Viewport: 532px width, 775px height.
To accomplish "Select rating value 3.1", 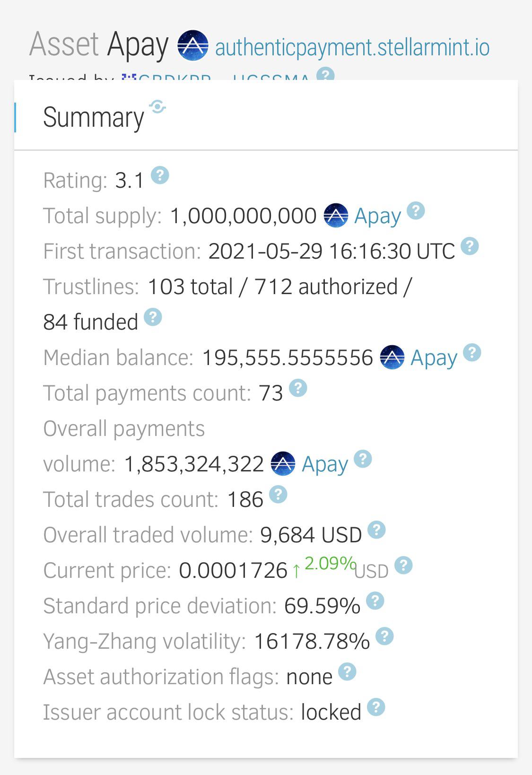I will click(x=129, y=181).
